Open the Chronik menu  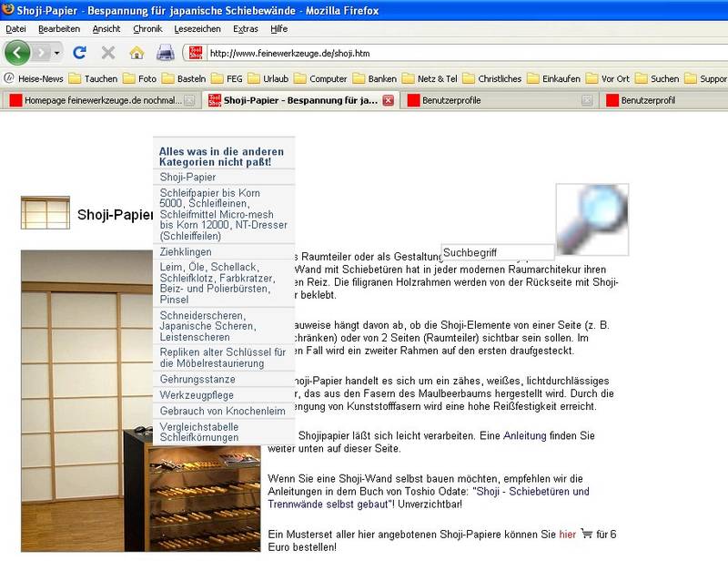click(147, 29)
